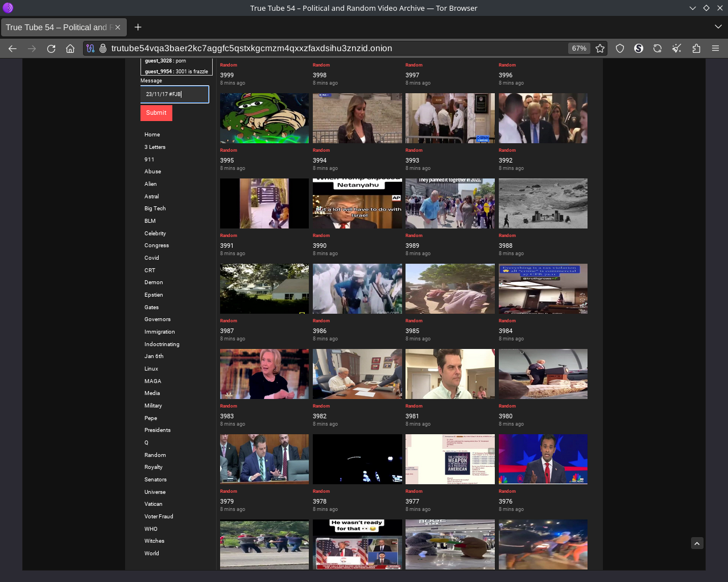This screenshot has height=582, width=728.
Task: Open the application hamburger menu
Action: click(x=715, y=48)
